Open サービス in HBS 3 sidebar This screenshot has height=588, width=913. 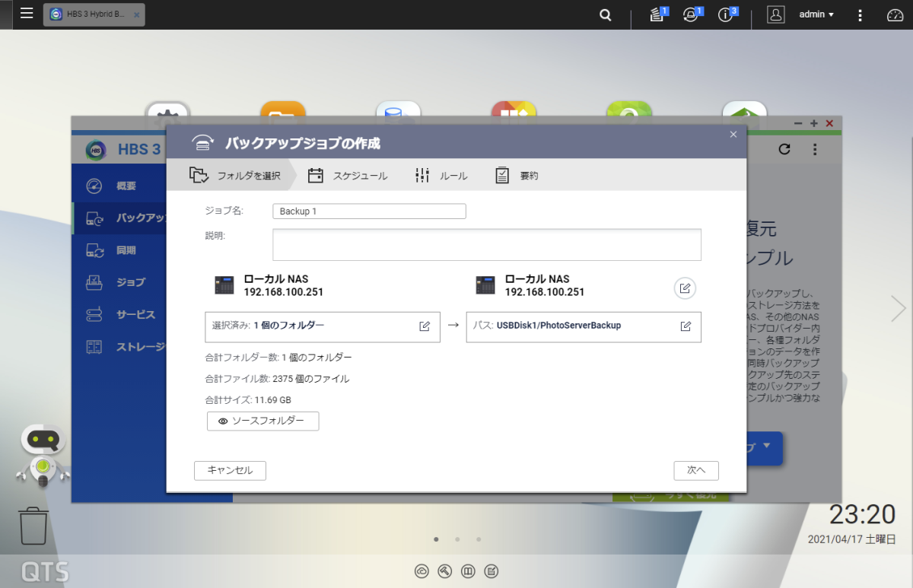click(x=120, y=314)
